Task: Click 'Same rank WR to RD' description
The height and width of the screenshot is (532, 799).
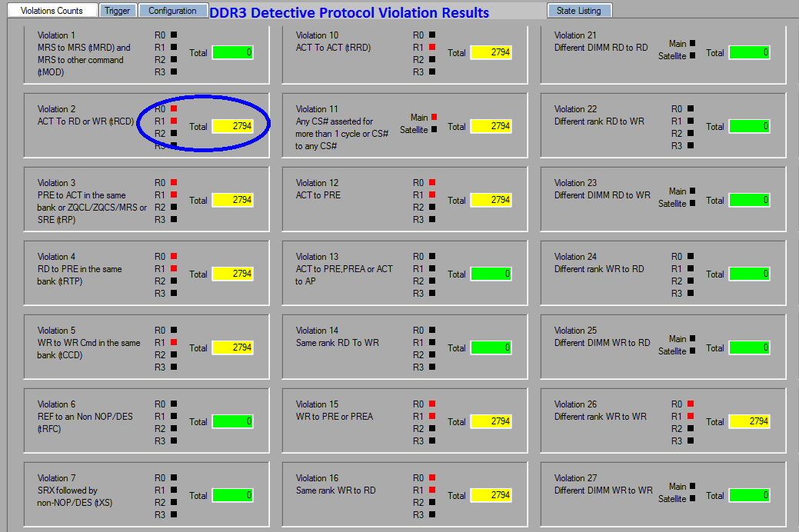Action: coord(336,490)
